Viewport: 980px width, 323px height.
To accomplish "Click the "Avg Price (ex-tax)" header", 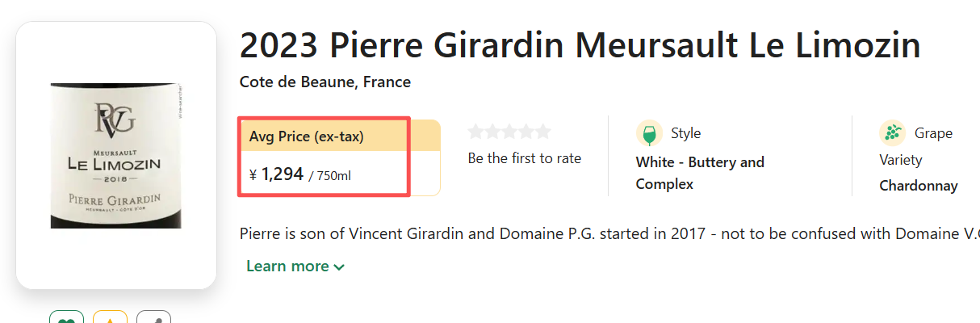I will [x=307, y=136].
